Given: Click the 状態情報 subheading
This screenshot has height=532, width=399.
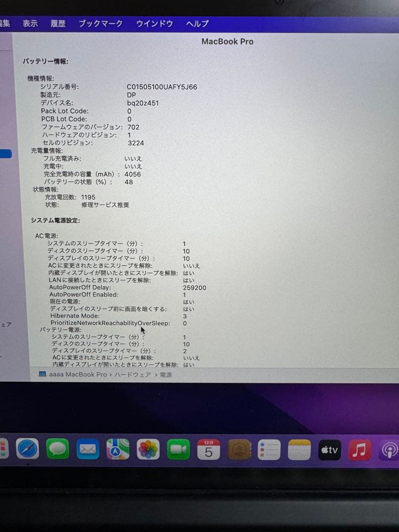Looking at the screenshot, I should click(45, 189).
